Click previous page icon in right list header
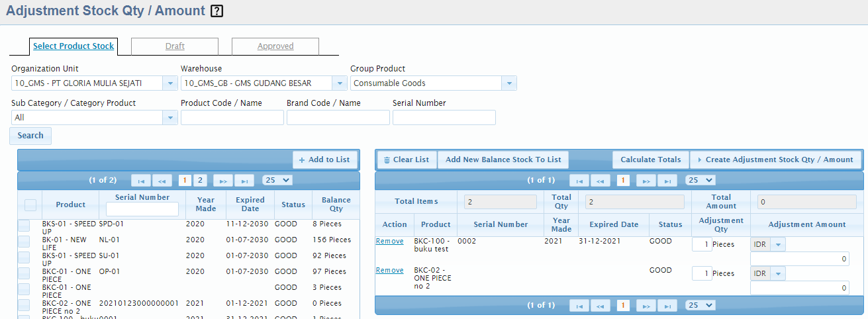The height and width of the screenshot is (319, 868). click(x=601, y=180)
